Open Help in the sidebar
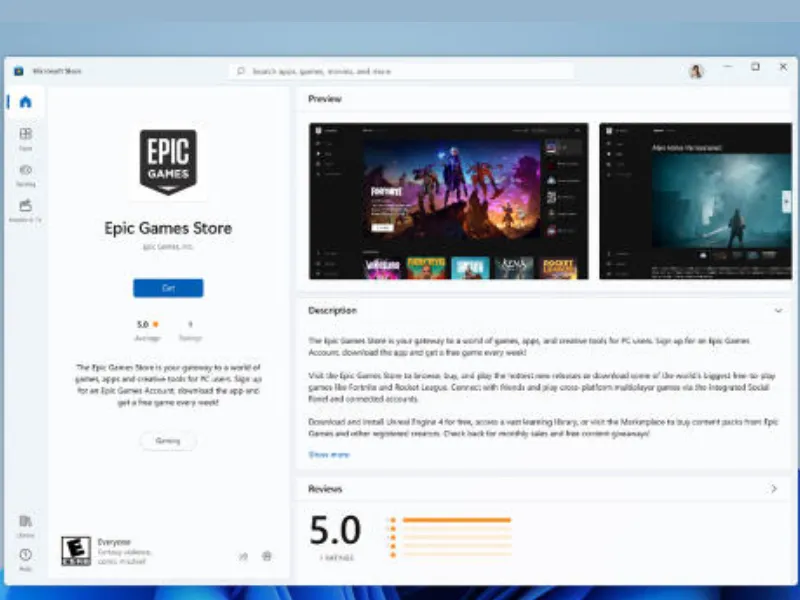800x600 pixels. [26, 560]
